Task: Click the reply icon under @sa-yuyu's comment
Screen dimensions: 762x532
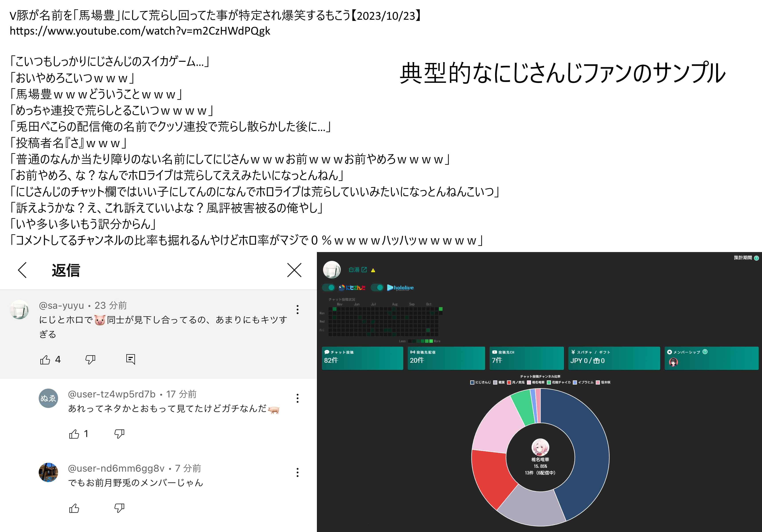Action: tap(130, 359)
